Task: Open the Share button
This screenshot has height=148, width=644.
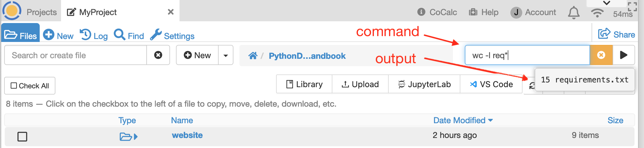Action: pyautogui.click(x=616, y=35)
